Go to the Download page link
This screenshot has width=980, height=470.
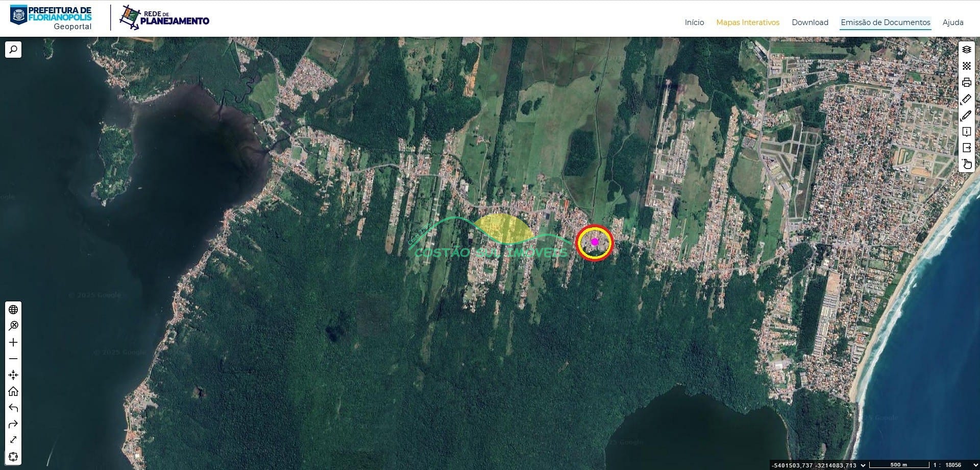tap(810, 22)
